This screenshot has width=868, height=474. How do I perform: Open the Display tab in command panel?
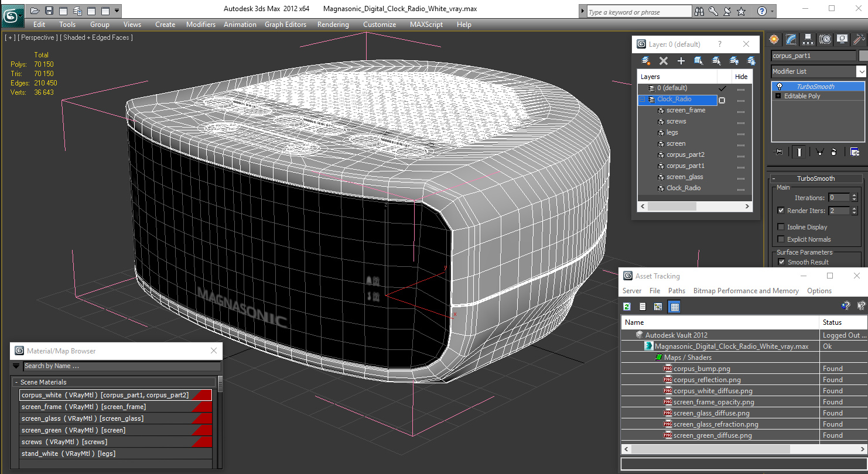(x=842, y=39)
